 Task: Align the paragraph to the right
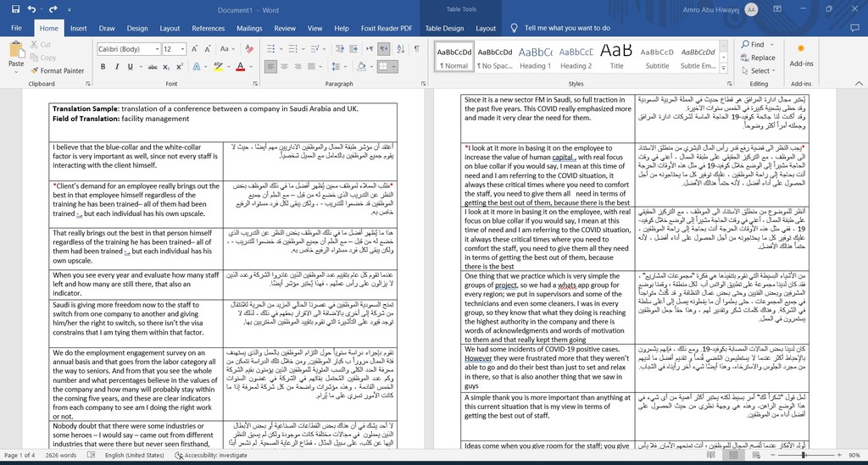tap(298, 67)
